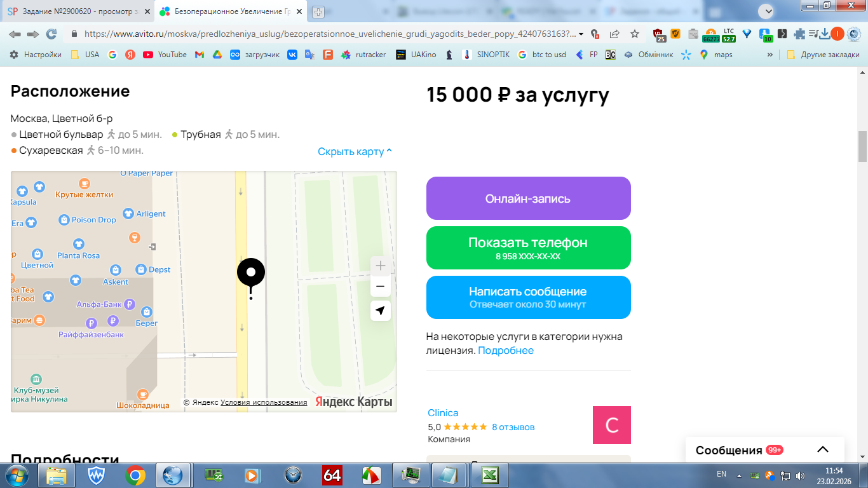Open the 8 отзывов reviews link

point(513,427)
